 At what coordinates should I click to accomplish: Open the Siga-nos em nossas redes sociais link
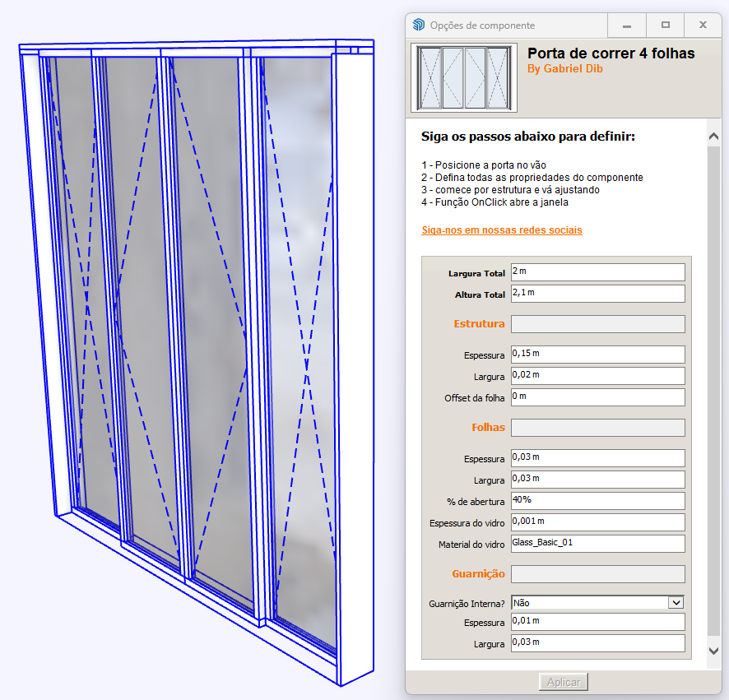click(x=501, y=230)
